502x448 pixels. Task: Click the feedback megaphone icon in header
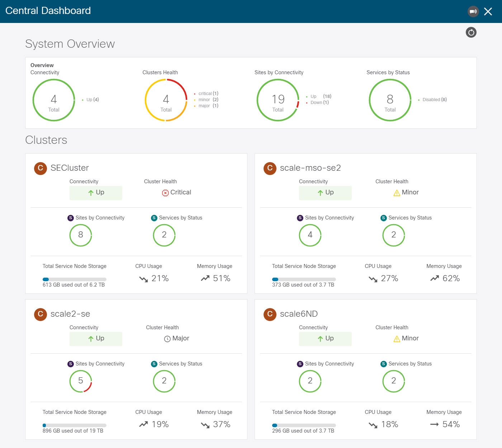coord(473,11)
